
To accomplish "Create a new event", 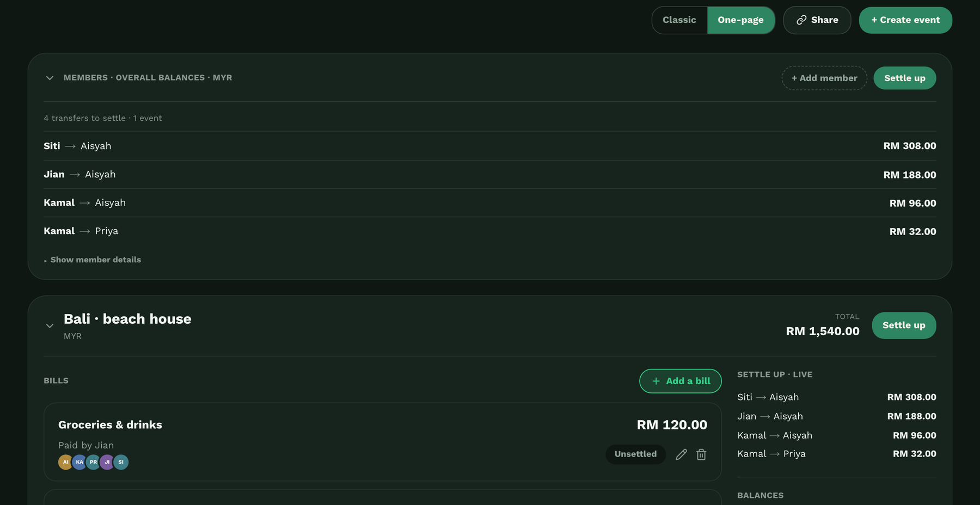I will (905, 20).
